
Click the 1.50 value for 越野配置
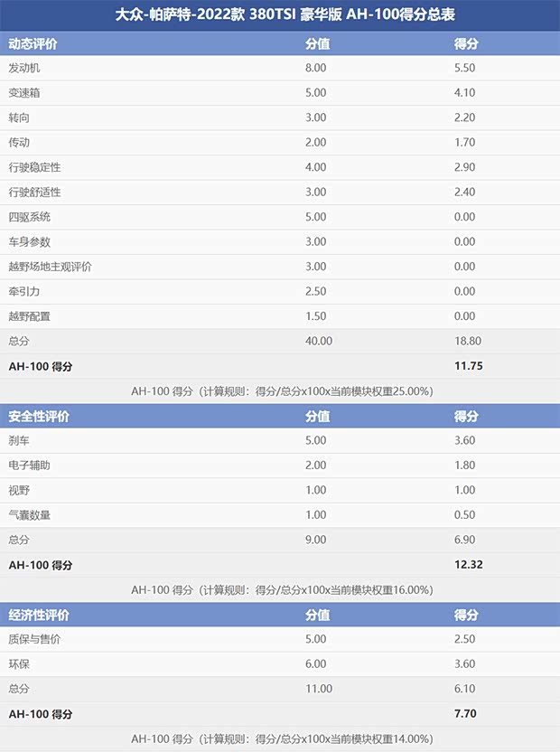coord(315,316)
